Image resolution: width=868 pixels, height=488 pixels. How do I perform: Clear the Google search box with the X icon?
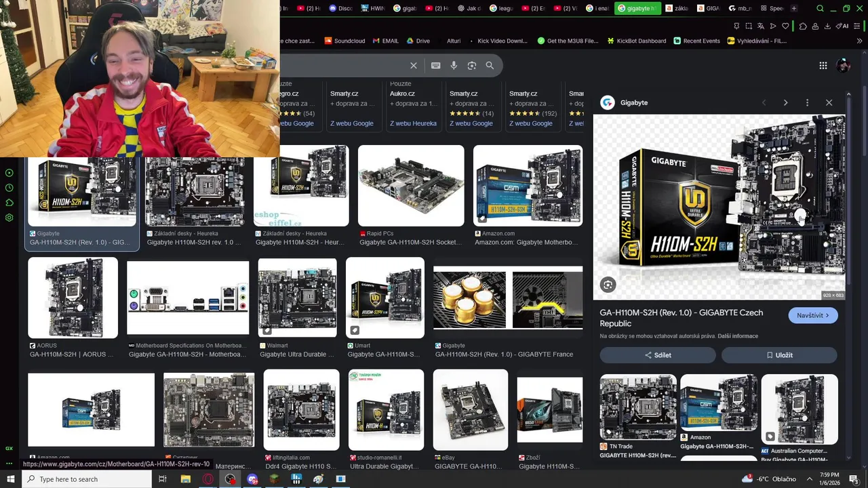pos(413,66)
